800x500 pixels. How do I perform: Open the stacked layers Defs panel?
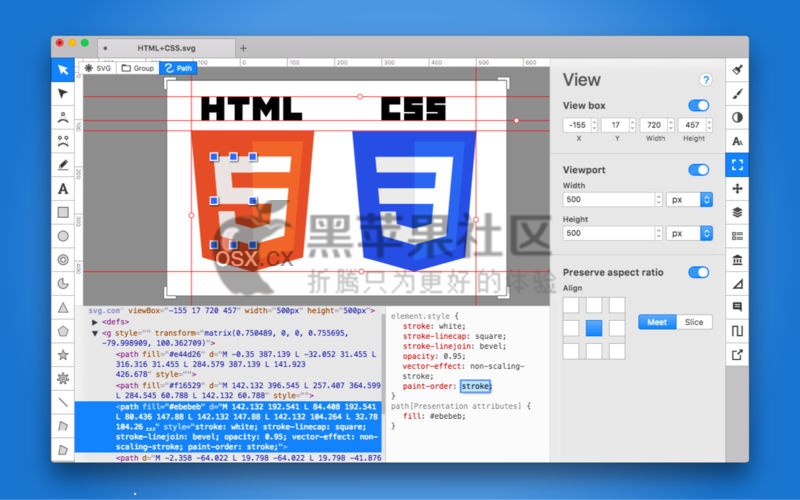pyautogui.click(x=737, y=212)
